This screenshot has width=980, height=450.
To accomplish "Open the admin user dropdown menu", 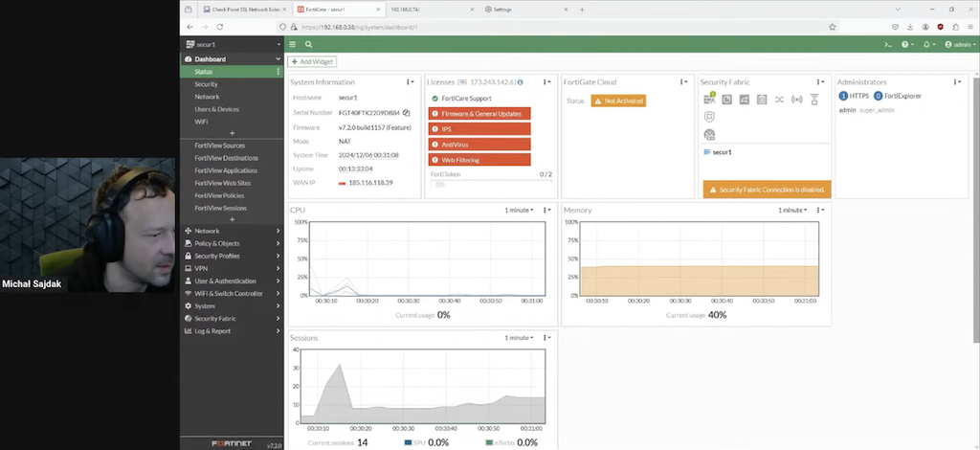I will click(959, 44).
